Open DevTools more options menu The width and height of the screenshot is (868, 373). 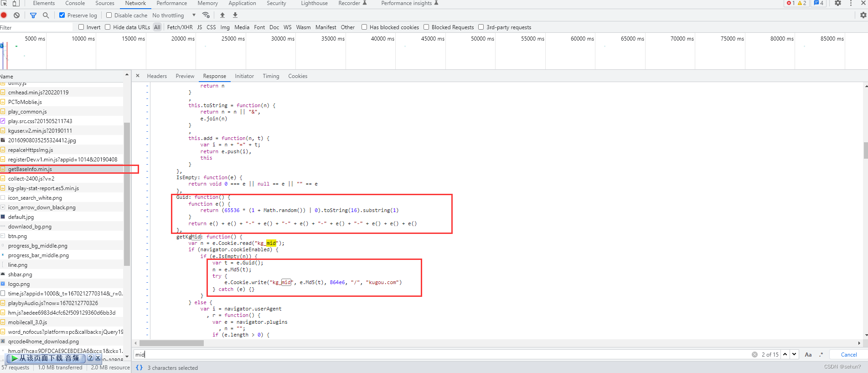[851, 3]
